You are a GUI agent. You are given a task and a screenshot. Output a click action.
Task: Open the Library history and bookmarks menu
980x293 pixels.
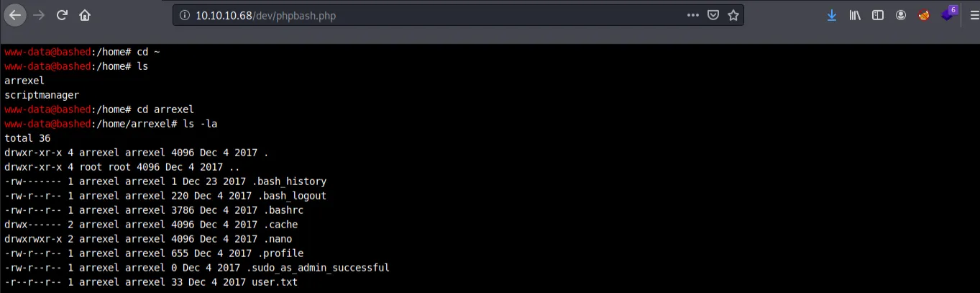click(x=855, y=15)
